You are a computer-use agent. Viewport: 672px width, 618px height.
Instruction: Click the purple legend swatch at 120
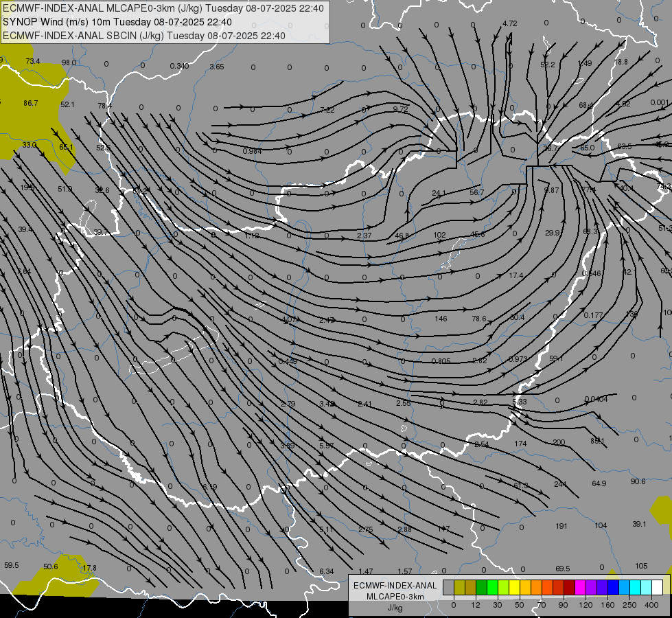point(592,587)
